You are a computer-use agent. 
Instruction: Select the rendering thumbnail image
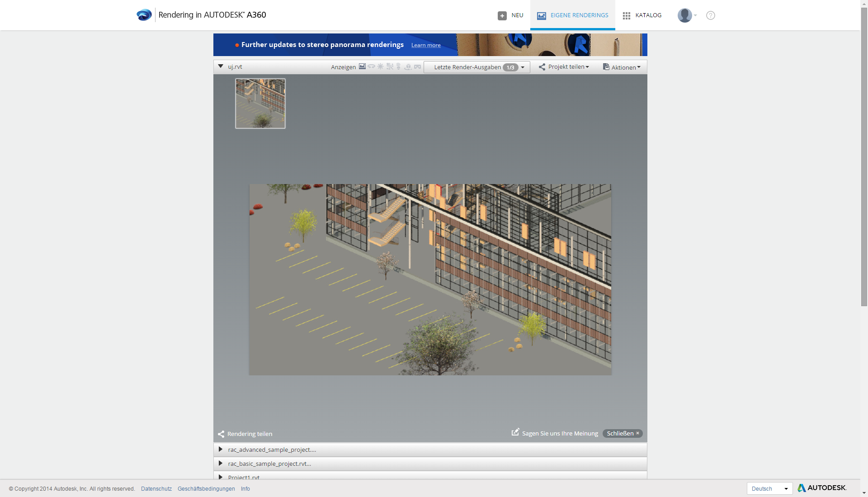pos(260,104)
